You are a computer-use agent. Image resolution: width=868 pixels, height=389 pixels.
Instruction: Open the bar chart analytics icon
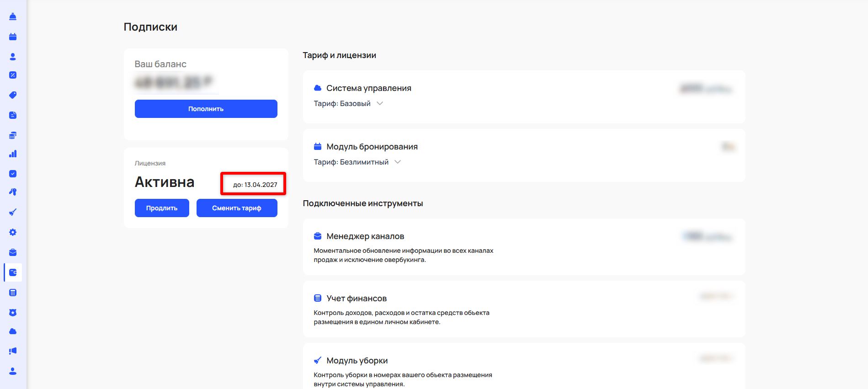pyautogui.click(x=13, y=154)
